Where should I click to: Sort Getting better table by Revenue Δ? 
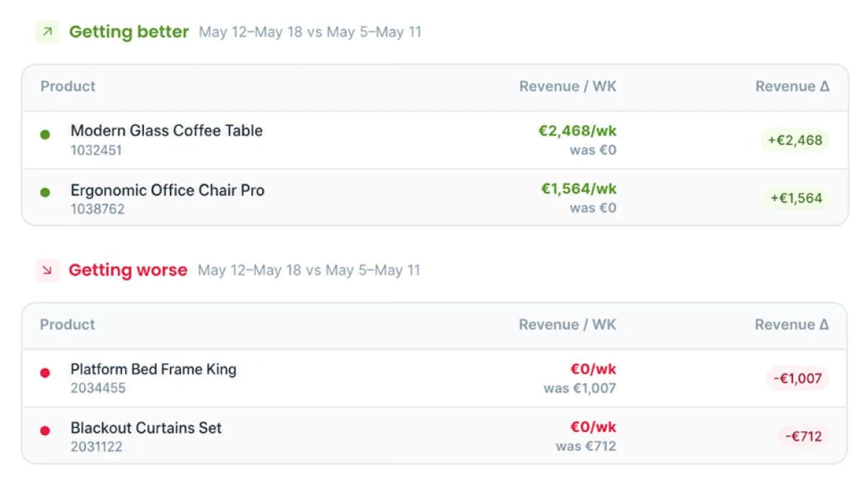792,86
